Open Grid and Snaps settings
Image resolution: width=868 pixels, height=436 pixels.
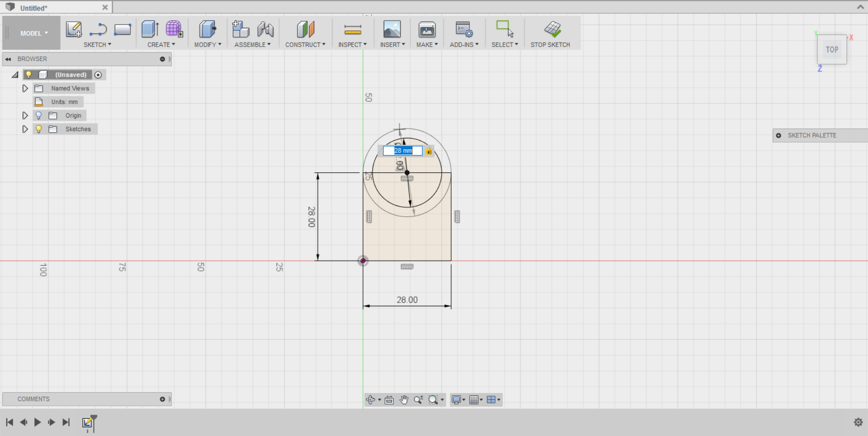(474, 400)
